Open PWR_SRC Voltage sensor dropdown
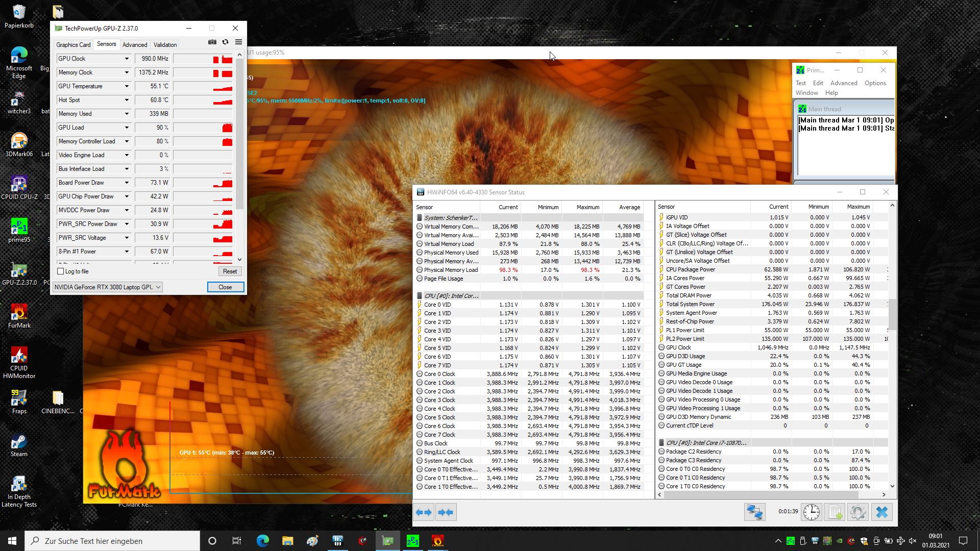The image size is (980, 551). click(x=127, y=238)
